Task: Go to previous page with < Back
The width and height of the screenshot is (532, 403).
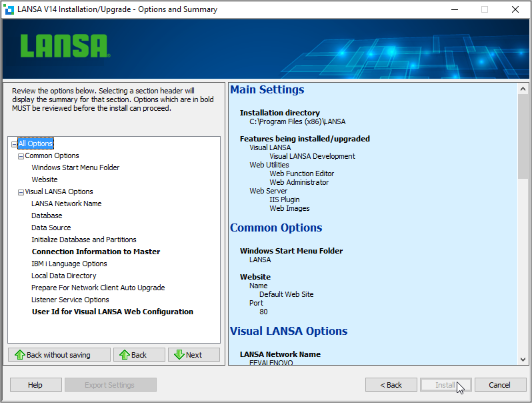Action: (x=391, y=385)
